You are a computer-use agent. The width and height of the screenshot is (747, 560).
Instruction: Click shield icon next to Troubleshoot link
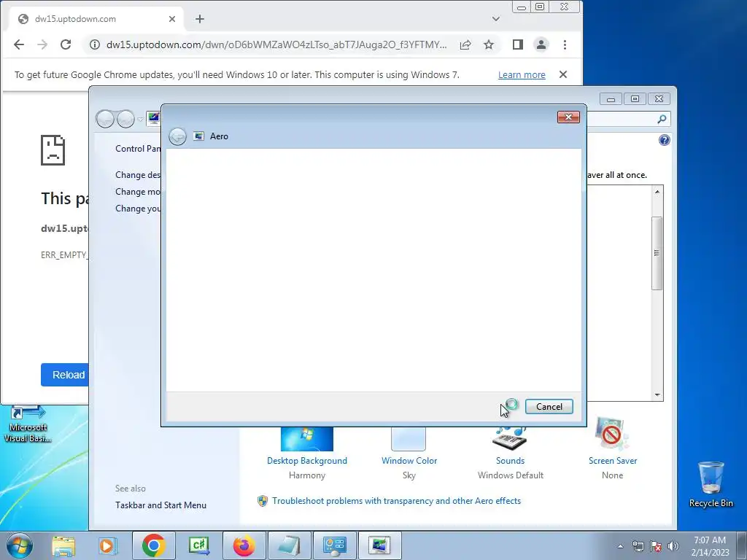click(263, 501)
